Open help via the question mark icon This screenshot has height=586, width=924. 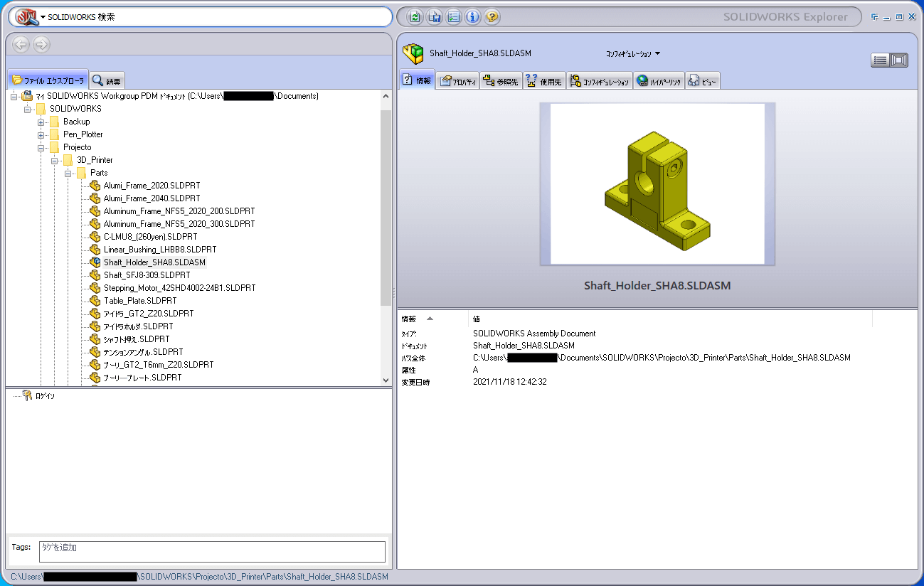click(492, 16)
